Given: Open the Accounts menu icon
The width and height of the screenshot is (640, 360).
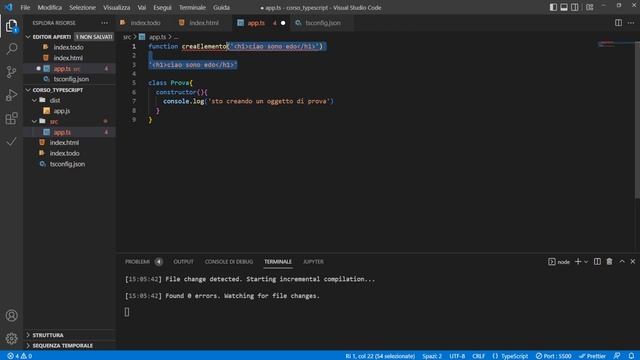Looking at the screenshot, I should [x=11, y=316].
